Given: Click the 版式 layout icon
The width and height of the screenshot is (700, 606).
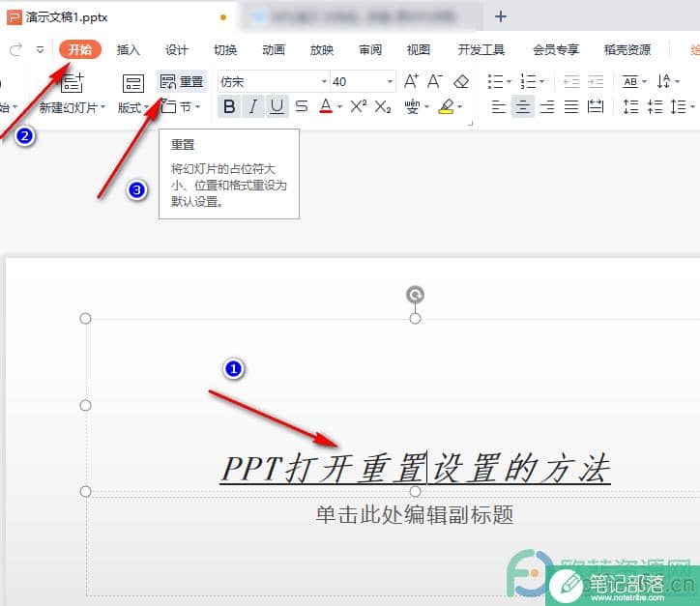Looking at the screenshot, I should (x=133, y=83).
